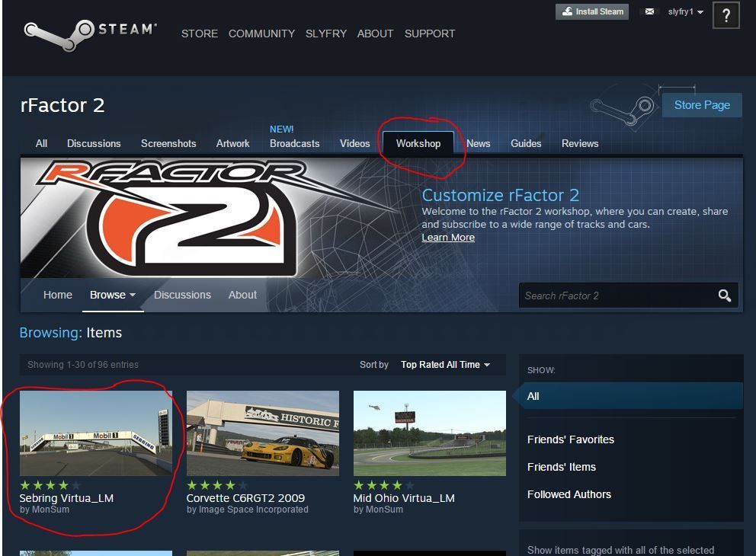Click the 'Customize rFactor 2' heading
Viewport: 756px width, 556px height.
(x=501, y=195)
